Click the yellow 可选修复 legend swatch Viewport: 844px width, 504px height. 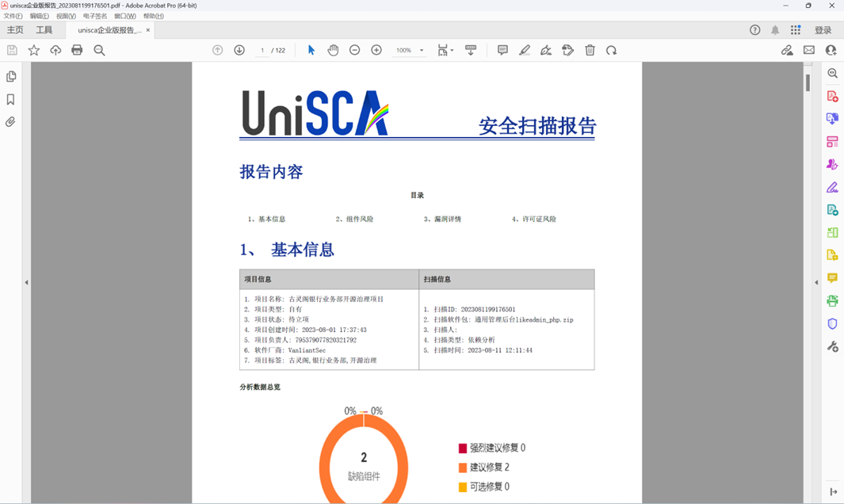[462, 487]
